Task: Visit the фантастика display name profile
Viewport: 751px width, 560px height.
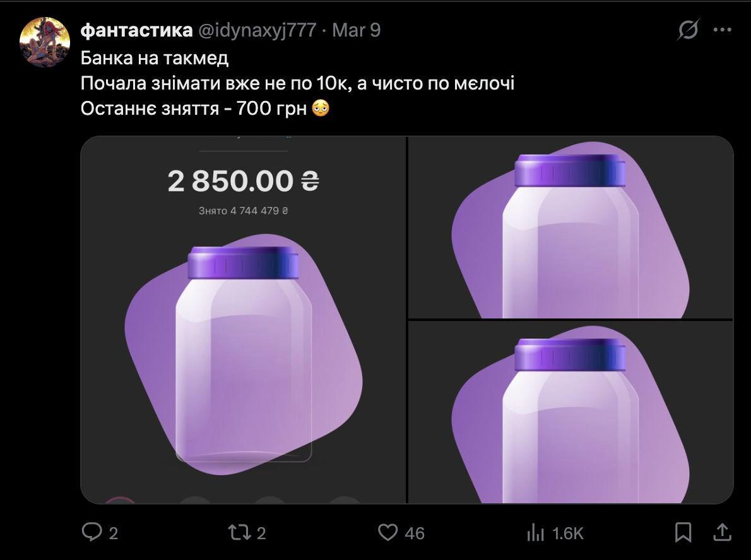Action: (x=136, y=30)
